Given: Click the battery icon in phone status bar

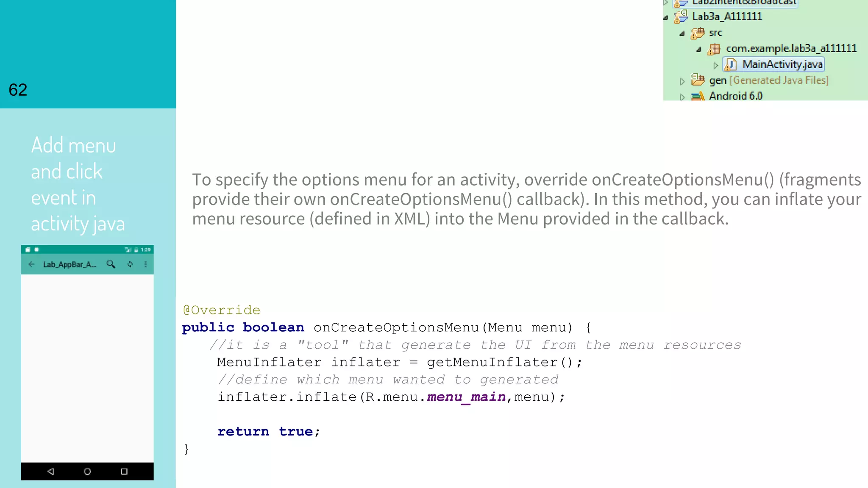Looking at the screenshot, I should click(136, 250).
